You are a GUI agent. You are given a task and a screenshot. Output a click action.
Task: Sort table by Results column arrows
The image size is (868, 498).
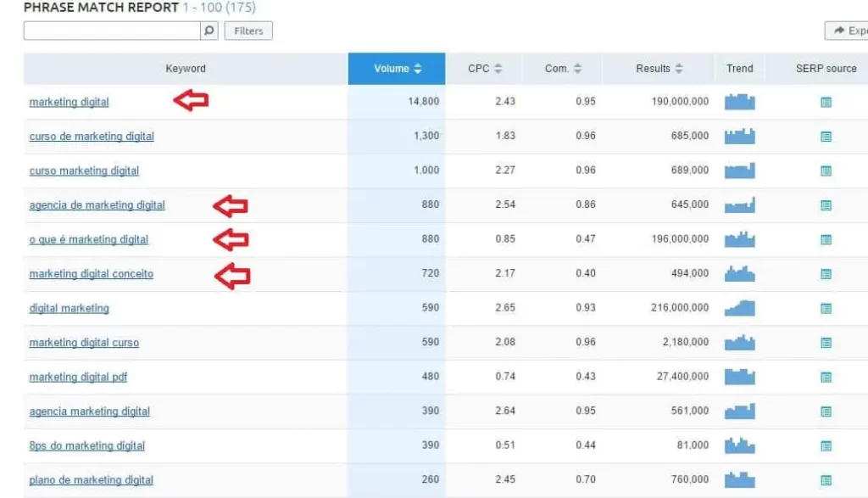(679, 69)
